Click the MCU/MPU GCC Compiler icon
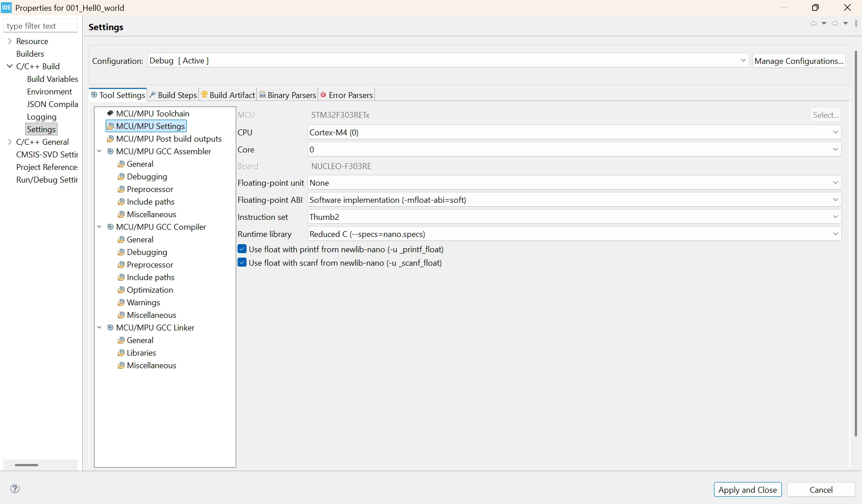The height and width of the screenshot is (504, 862). (x=110, y=227)
